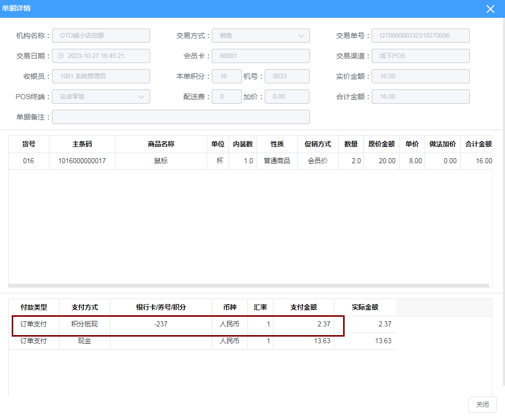Screen dimensions: 505x420
Task: Expand the 交易方式 dropdown arrow
Action: pos(300,36)
